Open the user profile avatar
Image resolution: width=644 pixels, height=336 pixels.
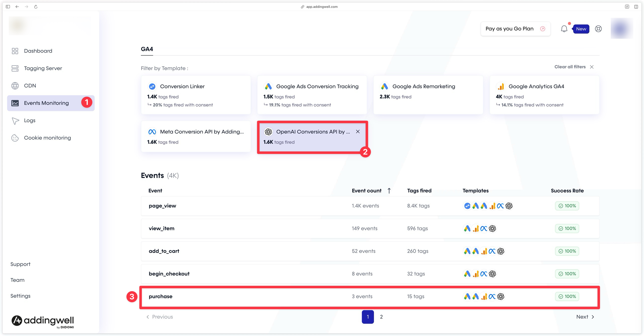pyautogui.click(x=622, y=28)
